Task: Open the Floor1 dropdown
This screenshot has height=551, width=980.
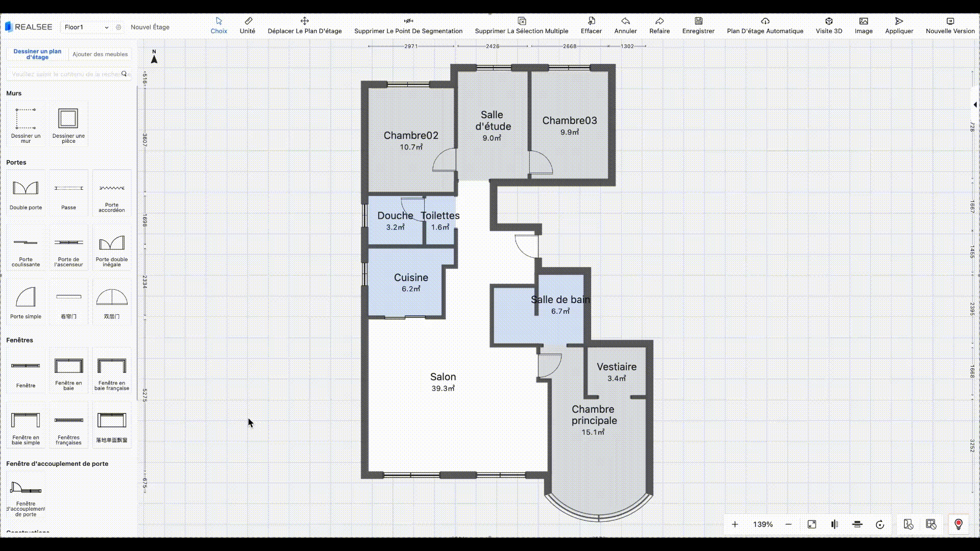Action: tap(86, 27)
